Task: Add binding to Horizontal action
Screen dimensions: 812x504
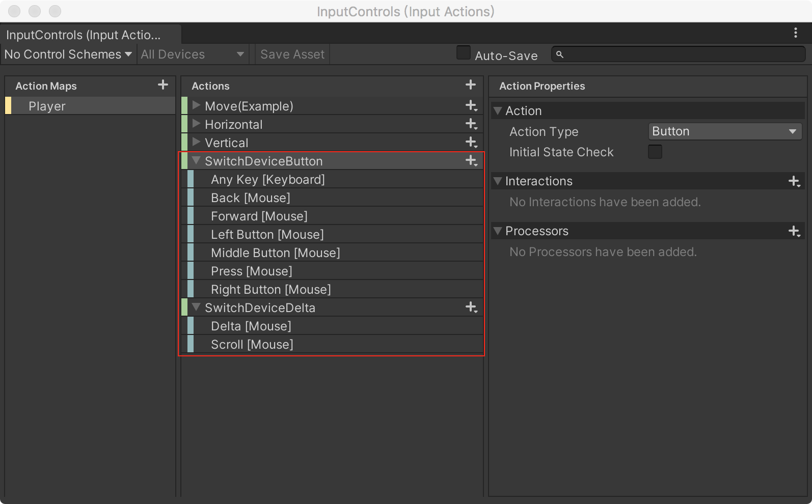Action: point(471,124)
